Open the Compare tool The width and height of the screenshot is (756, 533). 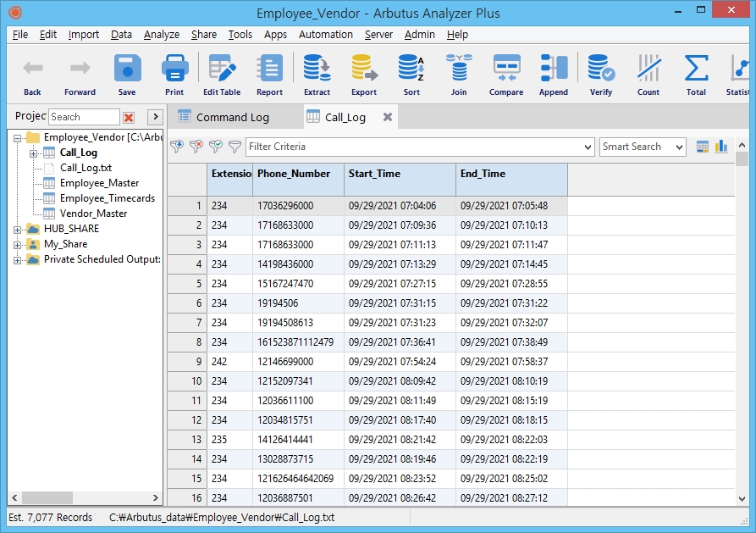506,75
